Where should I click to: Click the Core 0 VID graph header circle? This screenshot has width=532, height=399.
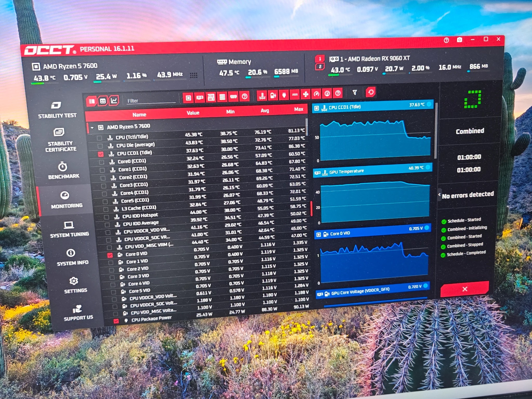pos(426,228)
